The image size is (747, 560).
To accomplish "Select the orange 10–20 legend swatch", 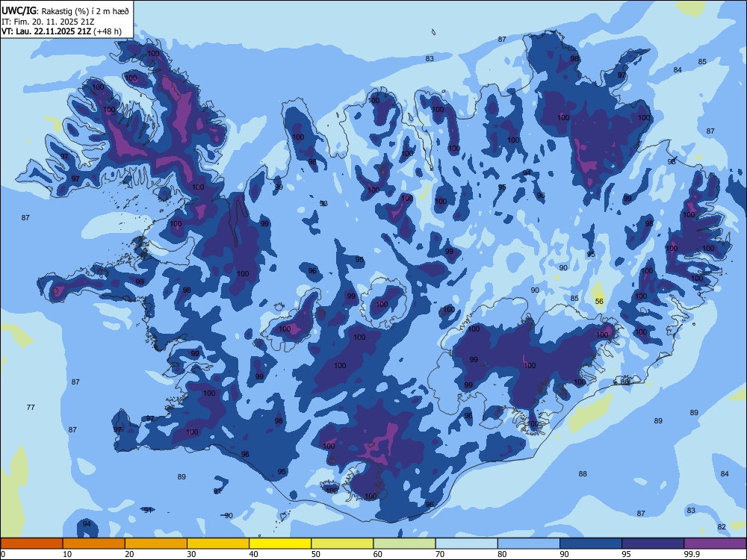I will [94, 544].
